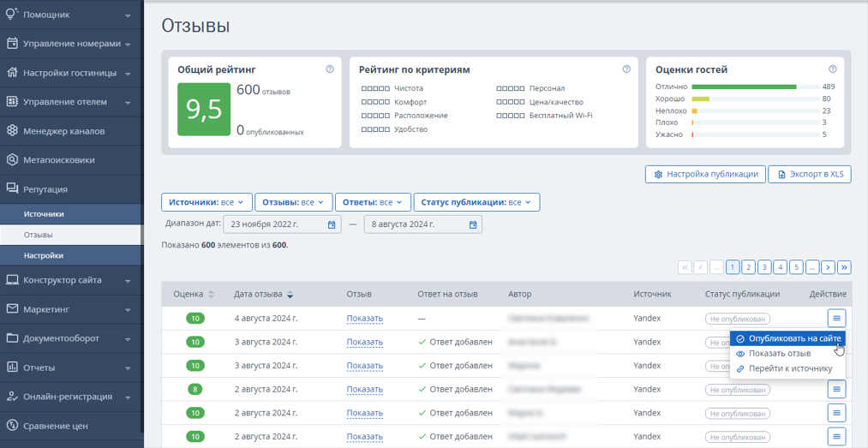Click the calendar icon for Управление номерами
868x448 pixels.
tap(12, 44)
